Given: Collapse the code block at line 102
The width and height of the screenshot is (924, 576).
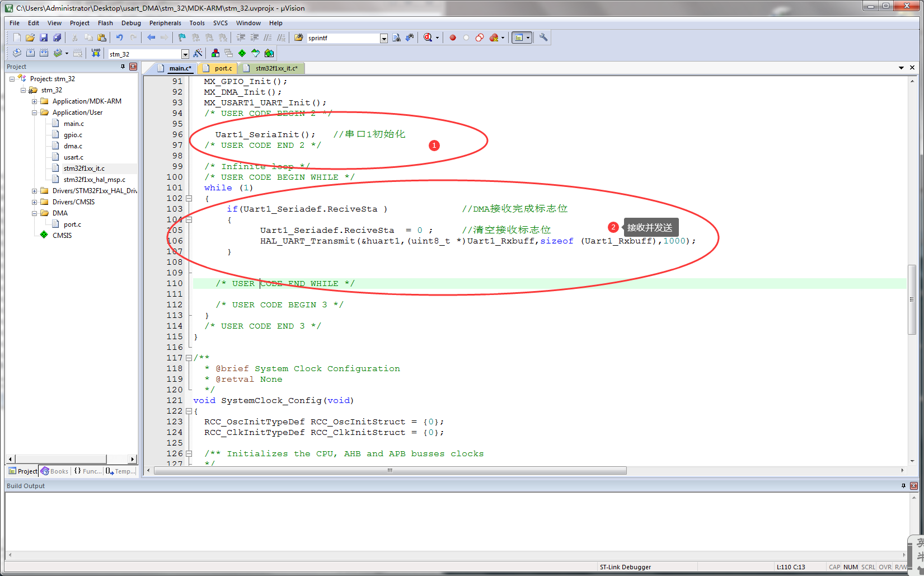Looking at the screenshot, I should [189, 199].
